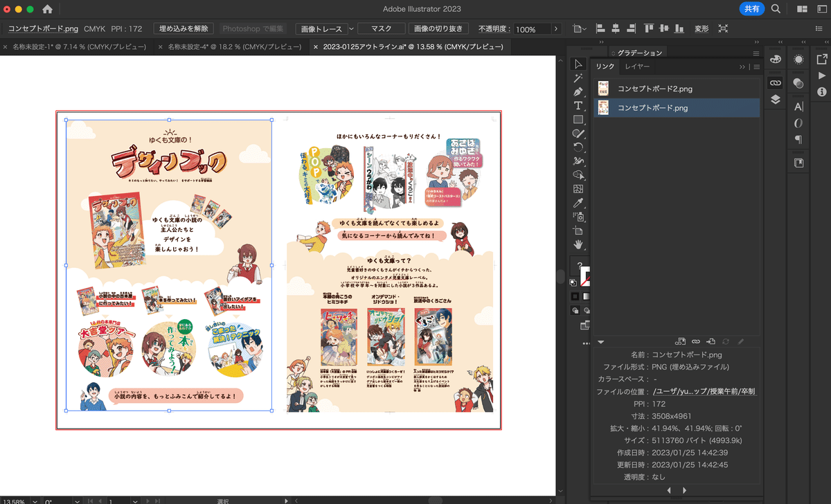This screenshot has height=504, width=831.
Task: Open the Paragraph panel icon
Action: [x=798, y=140]
